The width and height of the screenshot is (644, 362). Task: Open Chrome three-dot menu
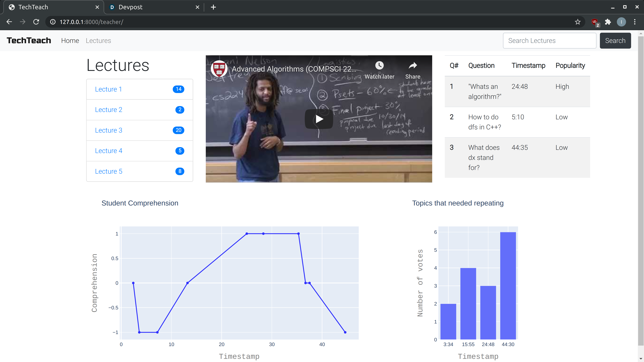634,22
